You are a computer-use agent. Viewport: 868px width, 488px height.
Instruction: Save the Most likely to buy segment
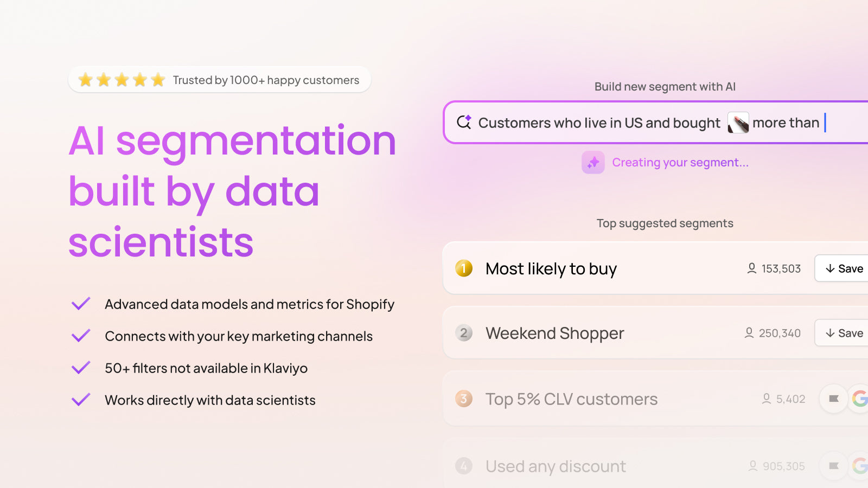(844, 268)
